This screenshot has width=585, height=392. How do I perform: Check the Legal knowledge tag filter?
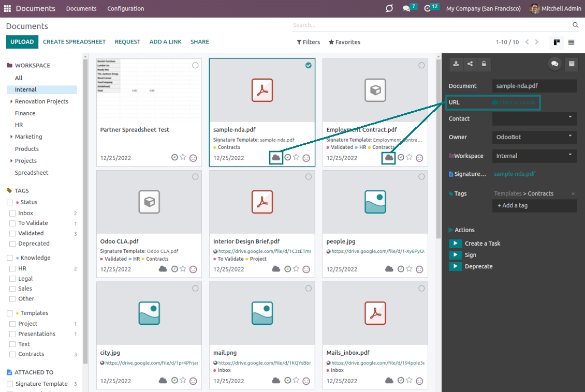coord(12,279)
